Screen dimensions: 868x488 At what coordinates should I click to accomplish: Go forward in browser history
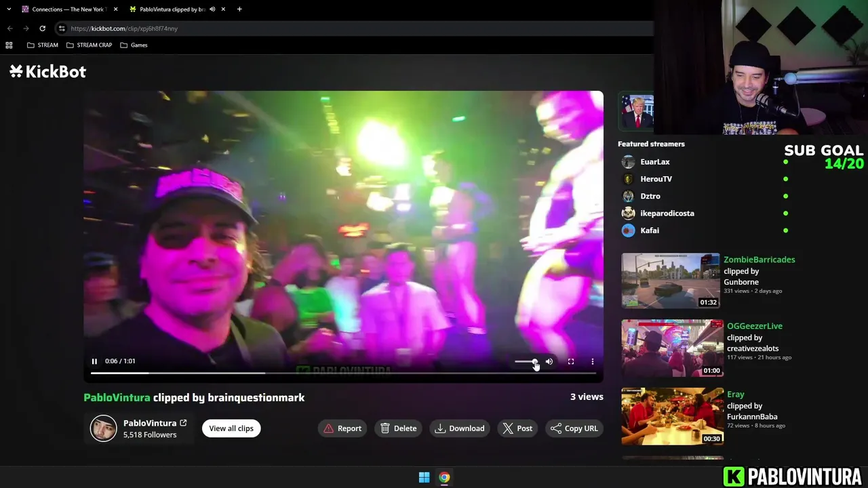tap(26, 28)
